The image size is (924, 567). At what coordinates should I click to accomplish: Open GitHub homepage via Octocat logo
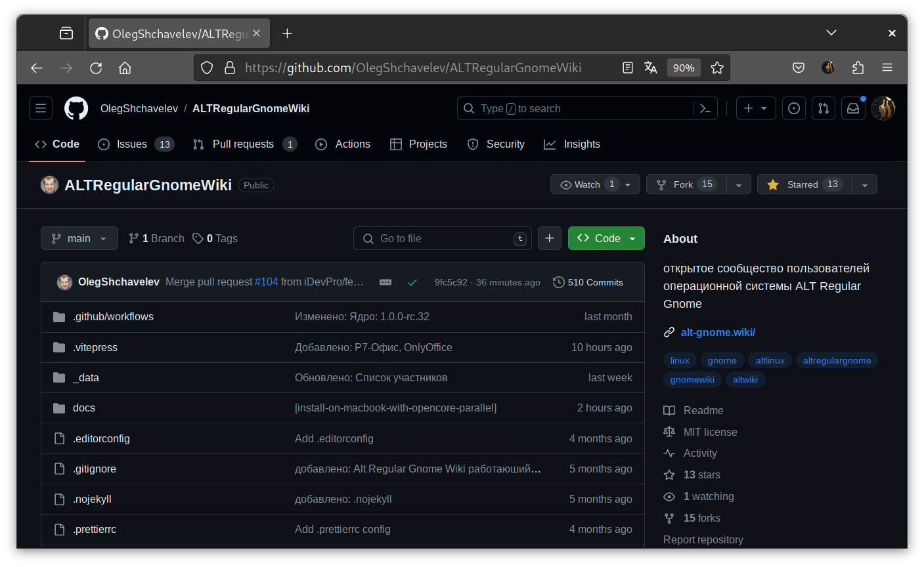pos(76,108)
